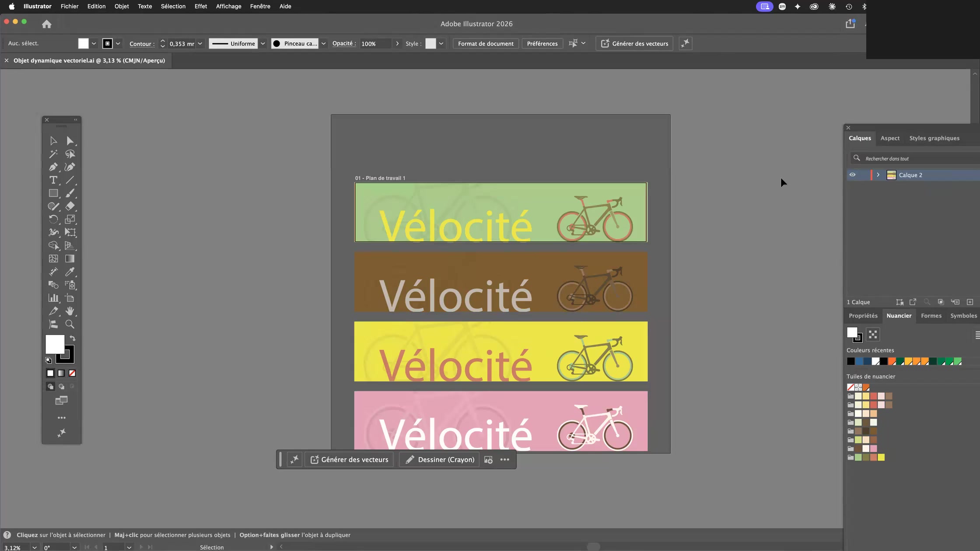Click the Rechercher dans tout search field

[914, 158]
